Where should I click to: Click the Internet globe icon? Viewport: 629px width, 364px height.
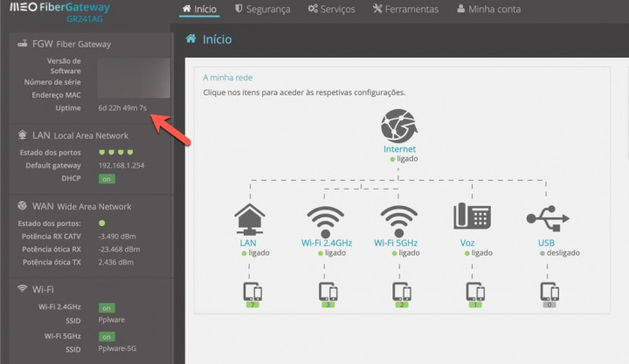[399, 127]
